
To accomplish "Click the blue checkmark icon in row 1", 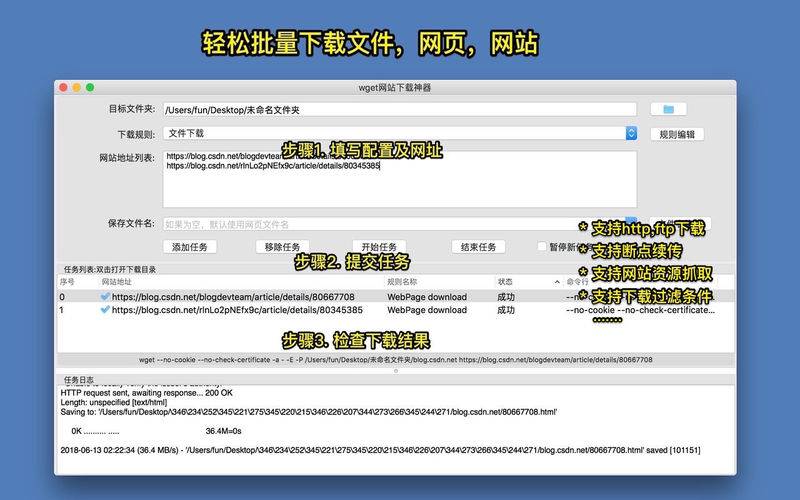I will pos(105,310).
